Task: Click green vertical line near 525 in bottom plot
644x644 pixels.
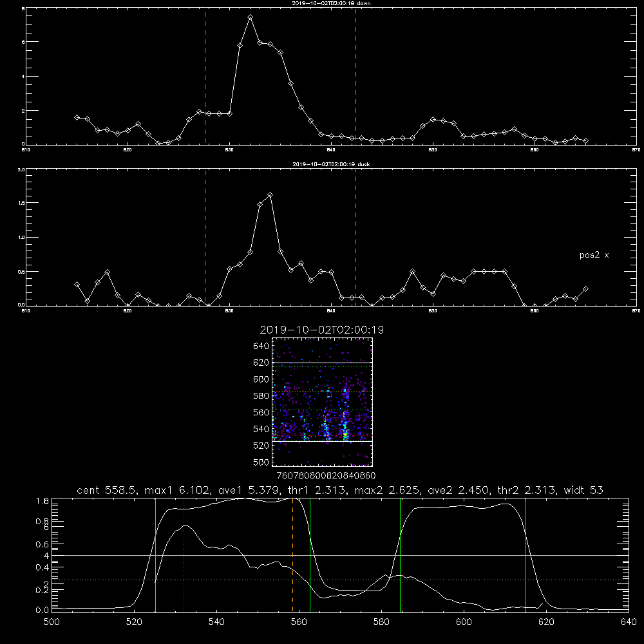Action: point(155,555)
